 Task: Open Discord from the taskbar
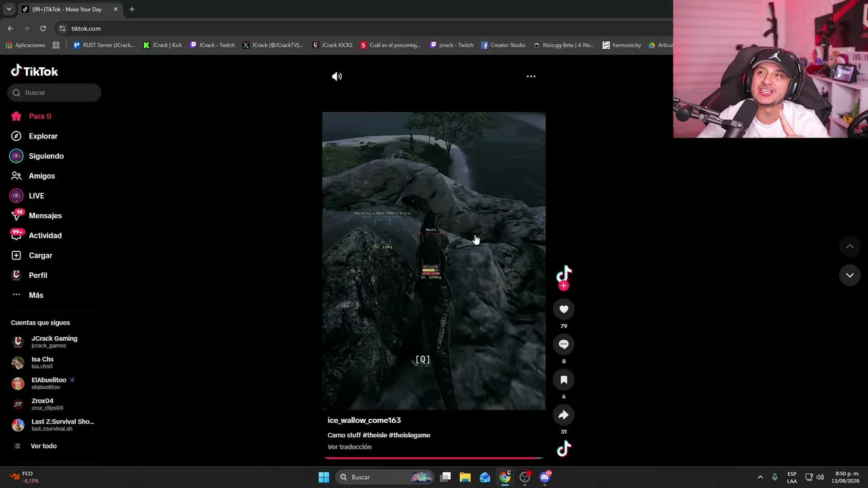tap(545, 477)
